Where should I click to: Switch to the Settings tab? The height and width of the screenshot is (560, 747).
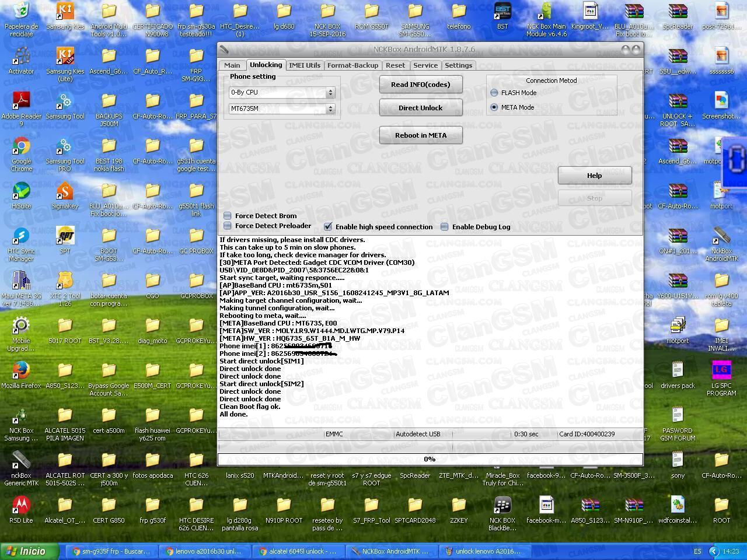coord(459,65)
